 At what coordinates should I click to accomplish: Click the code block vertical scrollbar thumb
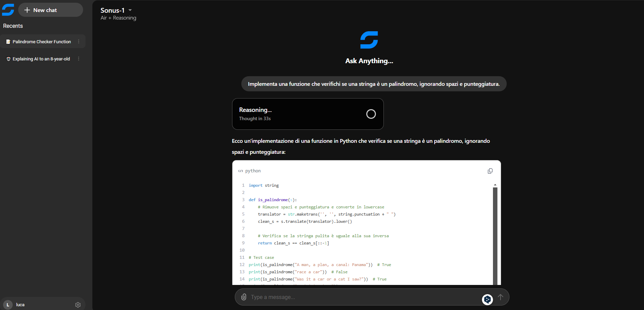click(x=495, y=236)
